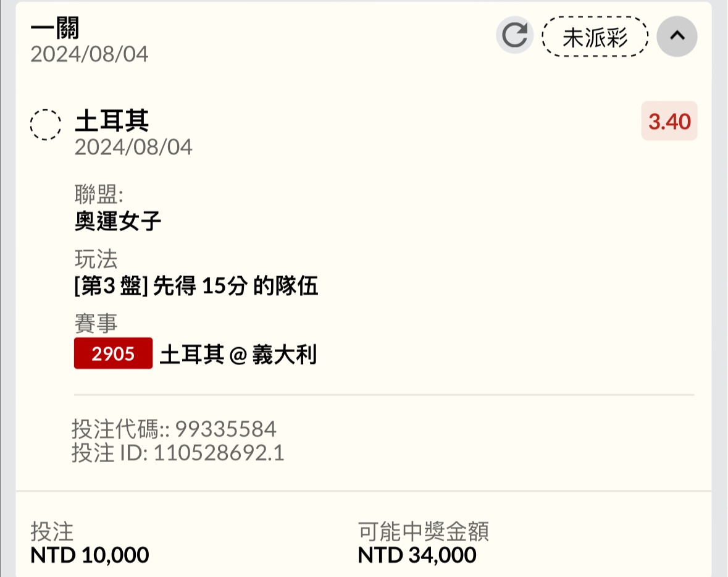The height and width of the screenshot is (577, 728).
Task: Click the [第3 盤] 先得 15分 的隊伍 text
Action: 196,286
